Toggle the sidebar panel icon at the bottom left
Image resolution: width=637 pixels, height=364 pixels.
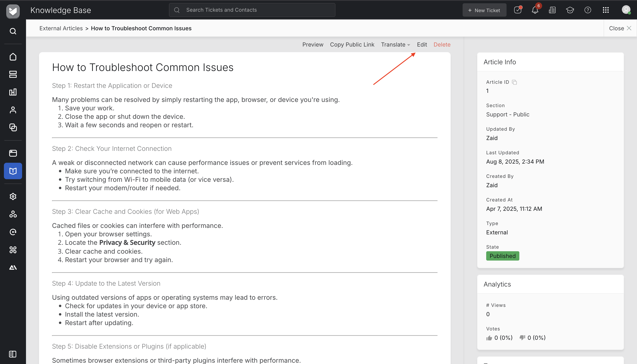pyautogui.click(x=13, y=354)
